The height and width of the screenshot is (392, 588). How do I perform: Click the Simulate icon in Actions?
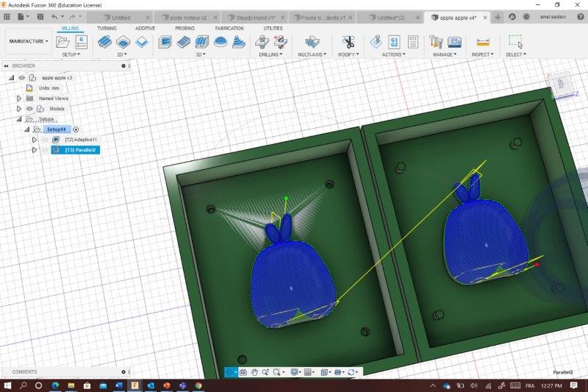pyautogui.click(x=376, y=42)
